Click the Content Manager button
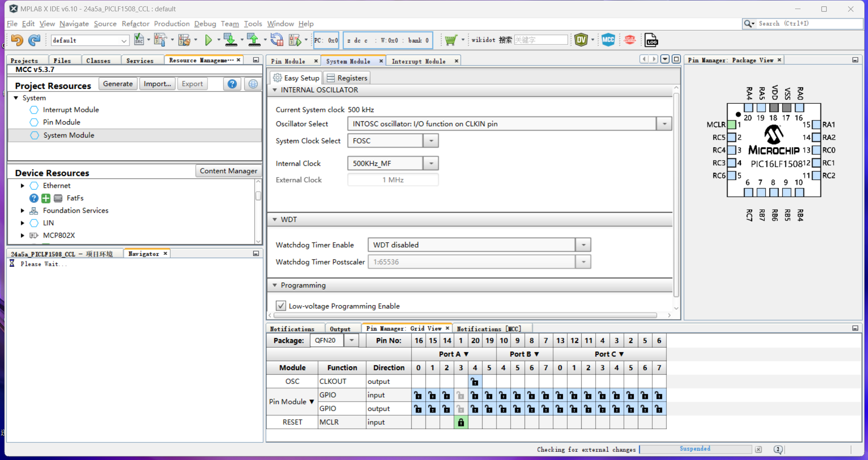Viewport: 868px width, 460px height. (228, 171)
